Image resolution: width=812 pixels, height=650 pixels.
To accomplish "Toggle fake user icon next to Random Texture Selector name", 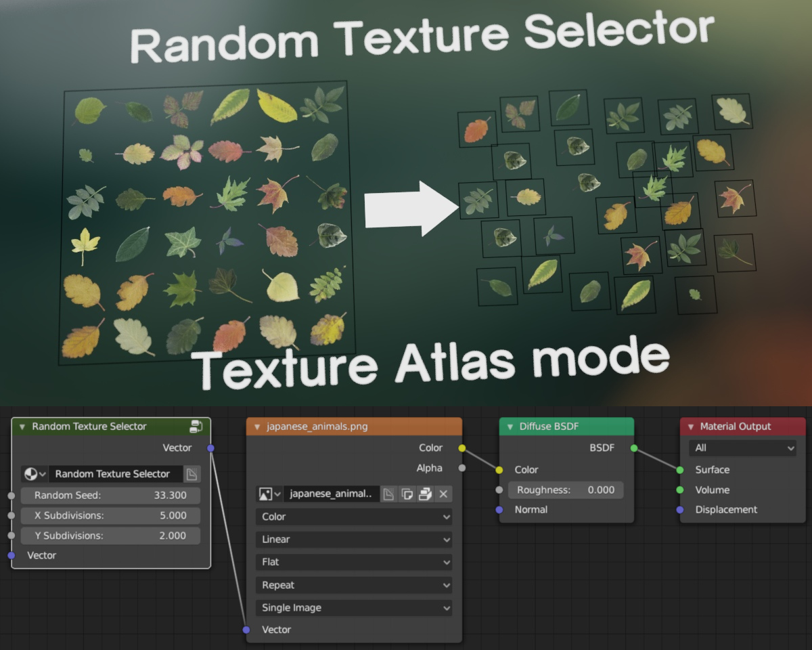I will [191, 474].
